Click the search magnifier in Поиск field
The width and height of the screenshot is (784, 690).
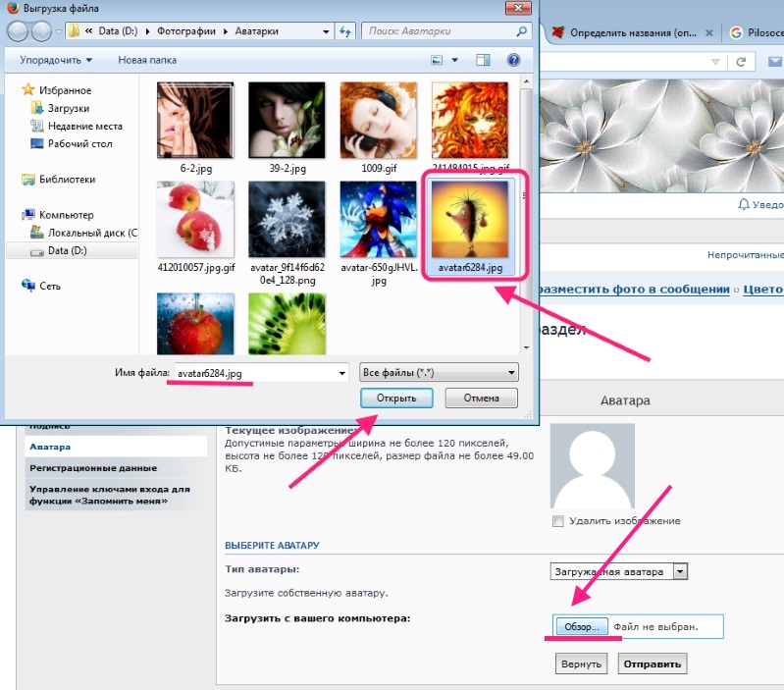click(x=522, y=31)
